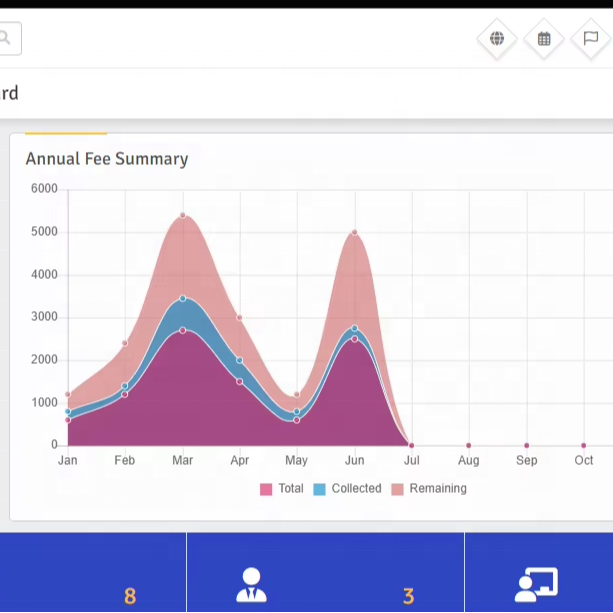Open the dashboard card showing count 8
This screenshot has height=613, width=613.
pos(93,573)
